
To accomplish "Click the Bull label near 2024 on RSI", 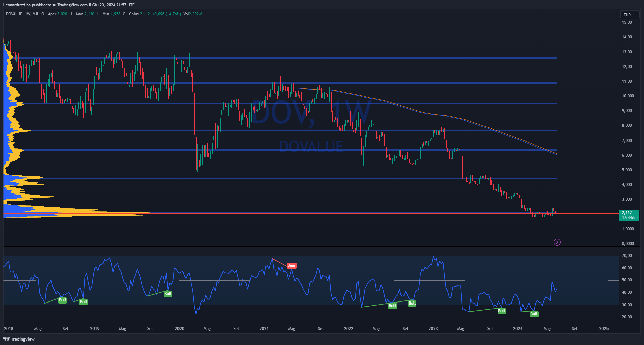I will 534,314.
